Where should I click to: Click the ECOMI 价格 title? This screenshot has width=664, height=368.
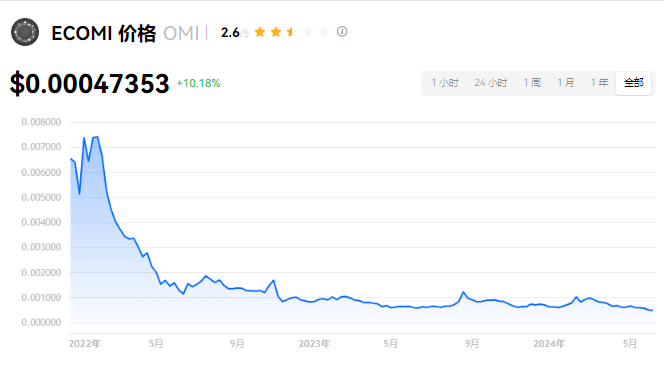(104, 33)
